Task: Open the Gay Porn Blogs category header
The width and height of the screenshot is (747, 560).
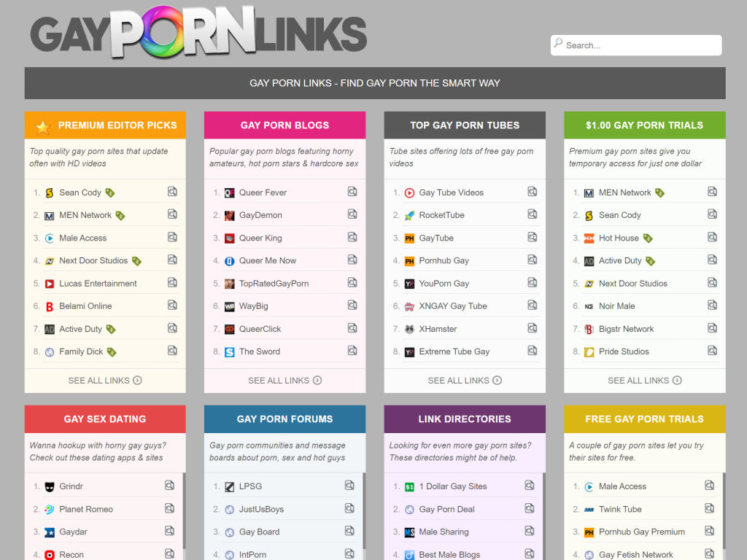Action: point(285,125)
